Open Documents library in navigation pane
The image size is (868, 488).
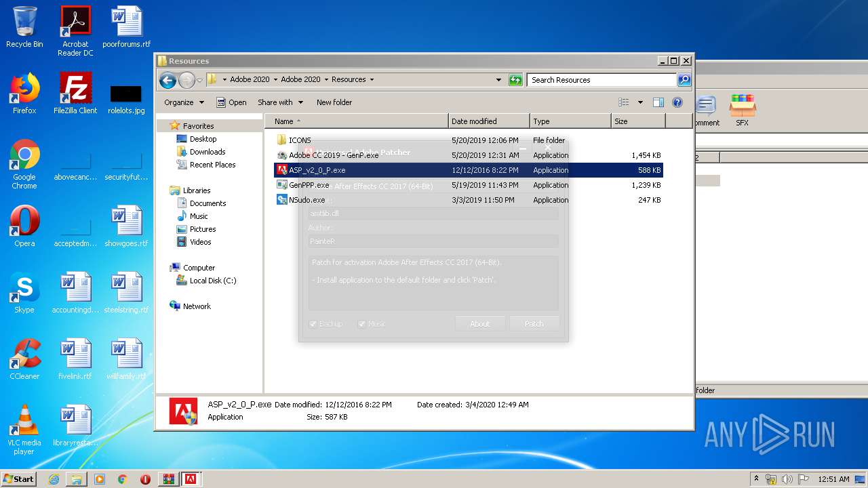pyautogui.click(x=208, y=203)
